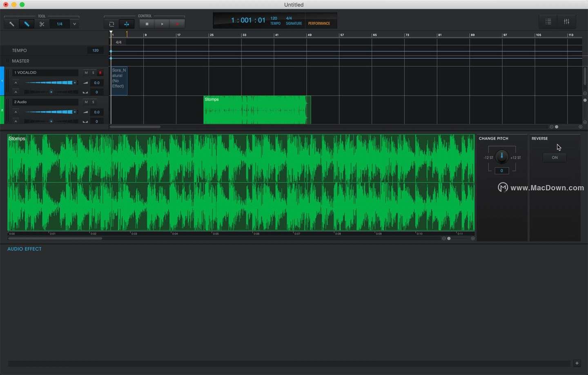Zoom out track height vertically
This screenshot has height=375, width=588.
pos(585,93)
